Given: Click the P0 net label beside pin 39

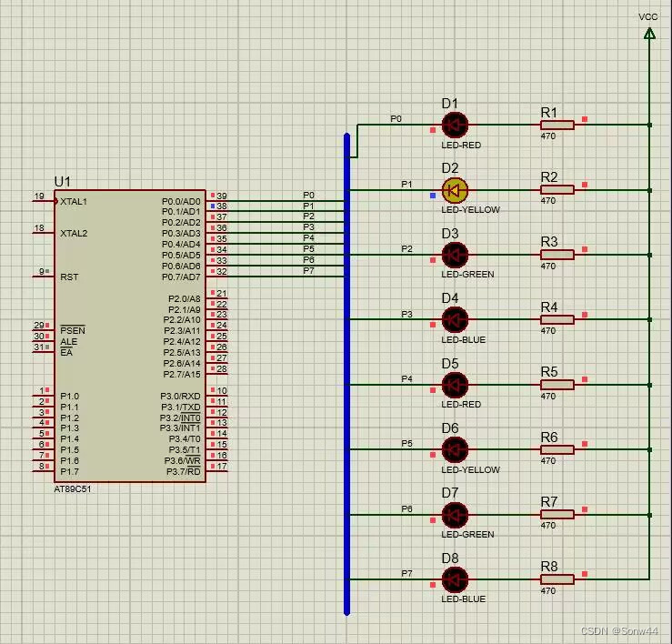Looking at the screenshot, I should click(308, 195).
